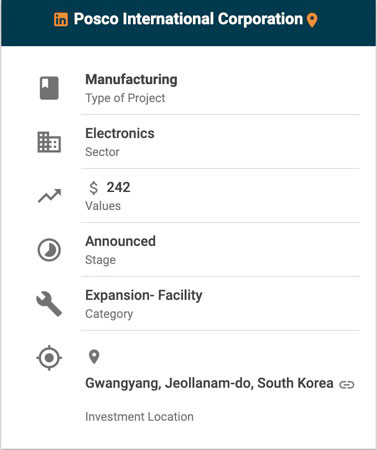Click the building icon next to Sector

[49, 142]
